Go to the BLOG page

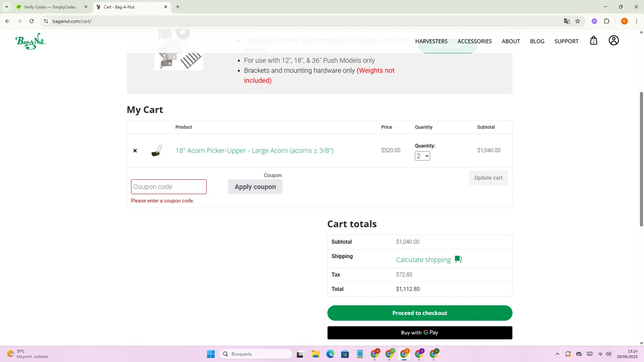pos(537,41)
